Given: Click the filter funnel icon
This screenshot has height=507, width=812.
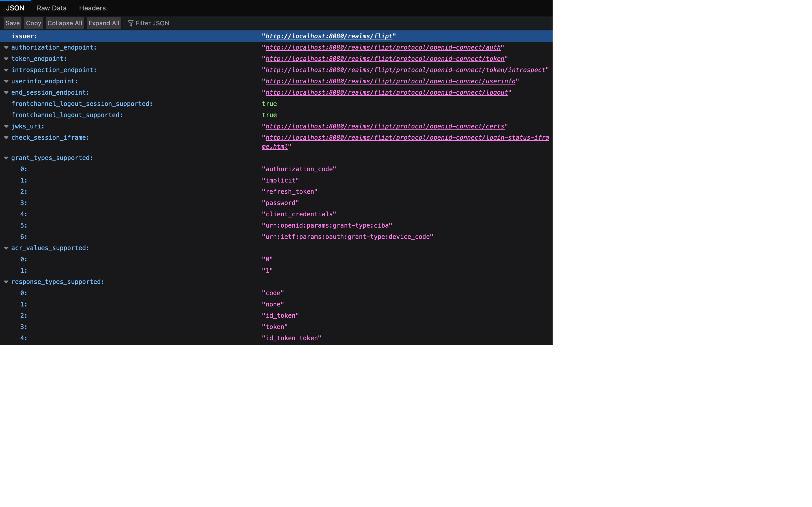Looking at the screenshot, I should pos(131,23).
